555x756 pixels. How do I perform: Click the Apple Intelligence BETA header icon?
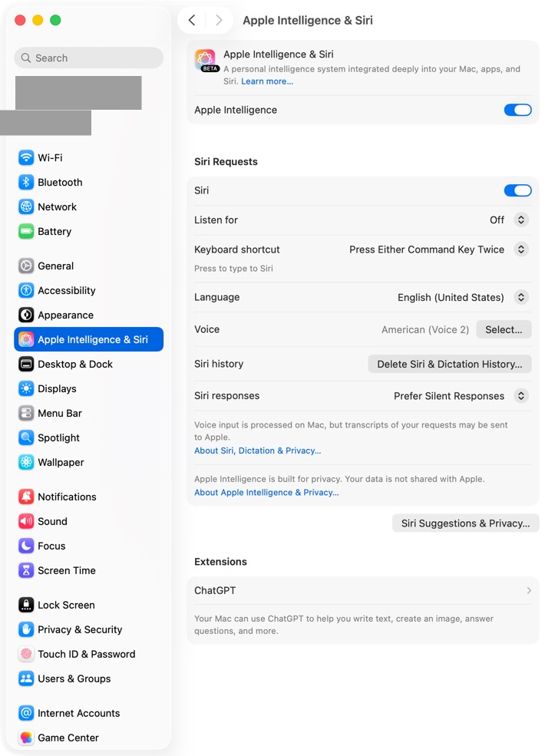pyautogui.click(x=206, y=61)
